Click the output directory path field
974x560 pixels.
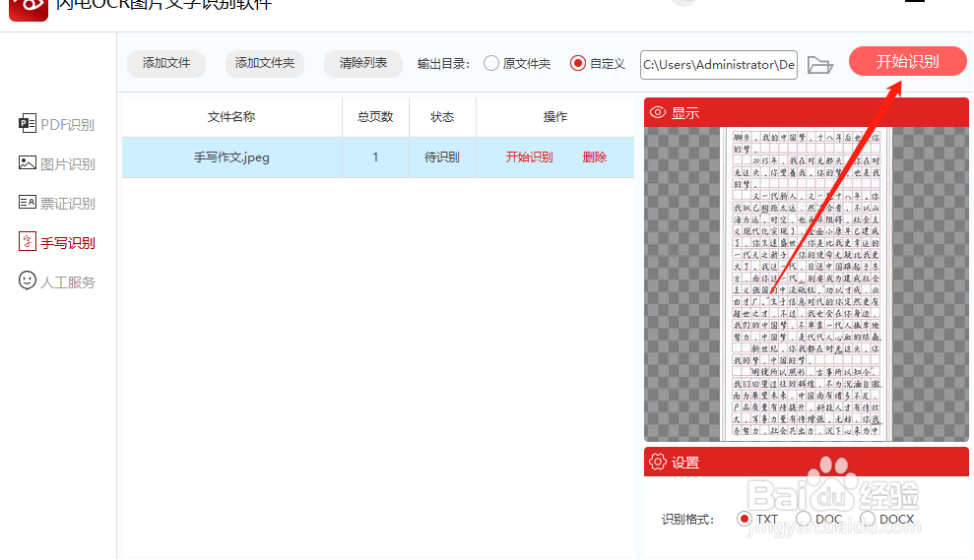[719, 65]
